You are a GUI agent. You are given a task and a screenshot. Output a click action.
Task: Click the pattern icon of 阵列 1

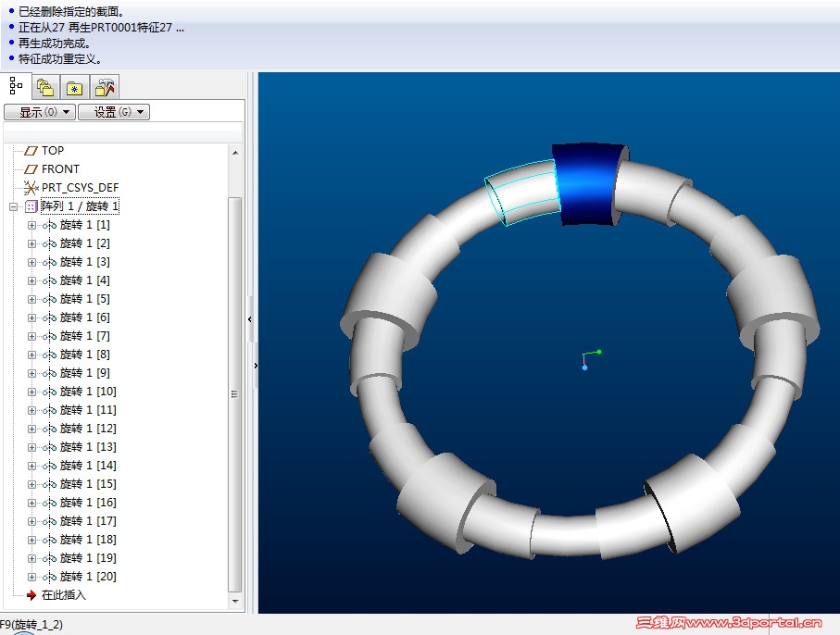point(31,206)
